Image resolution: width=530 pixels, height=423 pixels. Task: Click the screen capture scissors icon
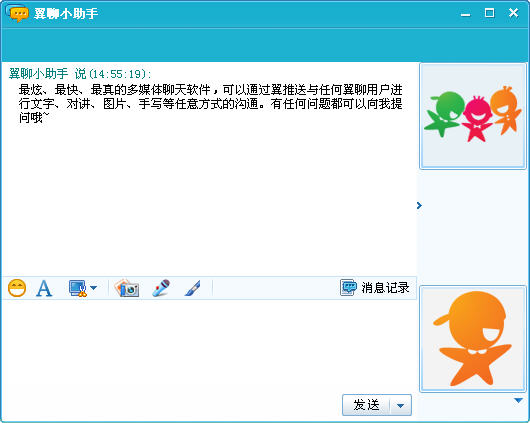click(78, 288)
